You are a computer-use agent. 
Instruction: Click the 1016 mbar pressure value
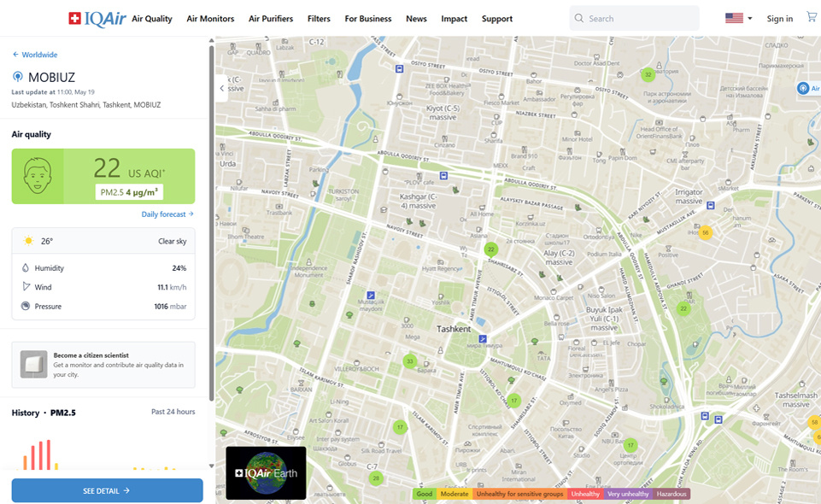click(170, 306)
